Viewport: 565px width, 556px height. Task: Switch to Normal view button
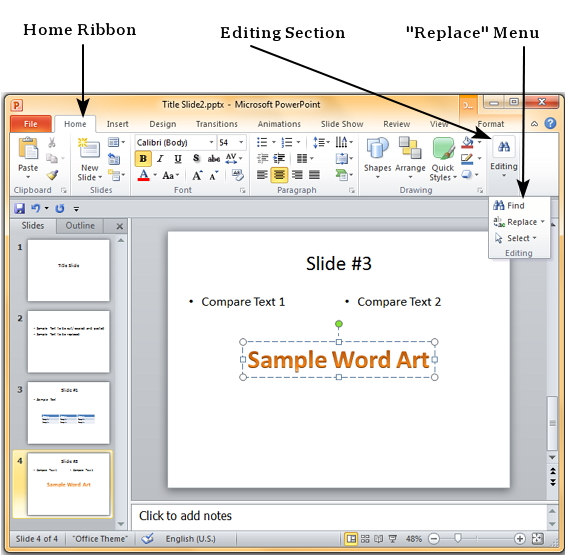pos(351,539)
